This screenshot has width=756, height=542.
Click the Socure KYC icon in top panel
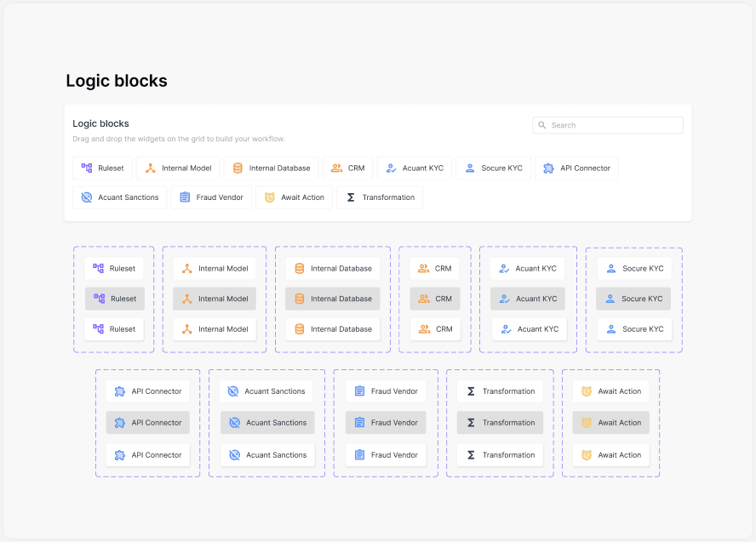[x=470, y=168]
